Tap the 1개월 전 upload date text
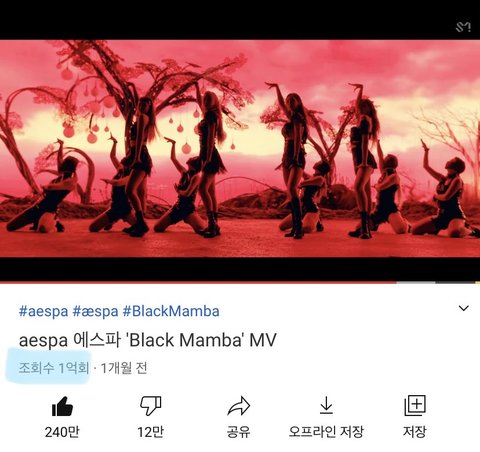 pyautogui.click(x=124, y=368)
